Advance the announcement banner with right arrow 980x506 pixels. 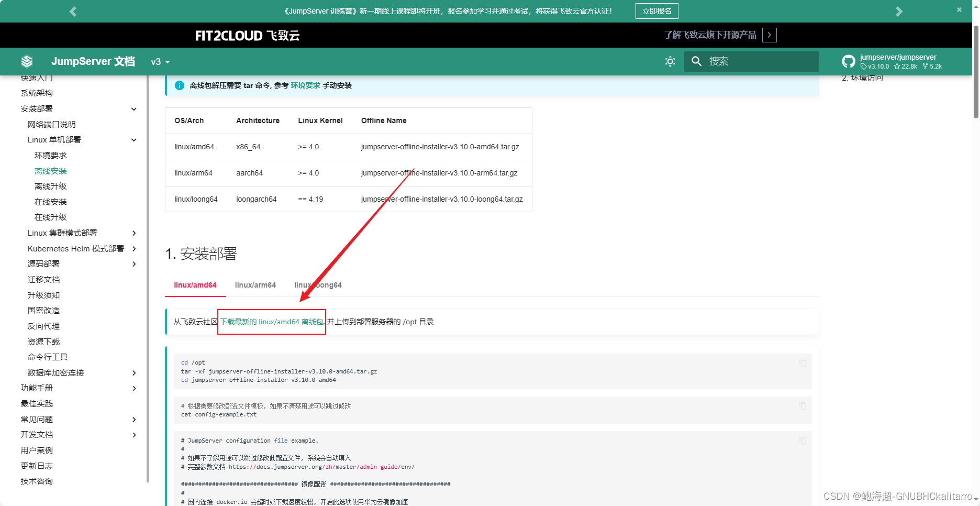pyautogui.click(x=899, y=10)
